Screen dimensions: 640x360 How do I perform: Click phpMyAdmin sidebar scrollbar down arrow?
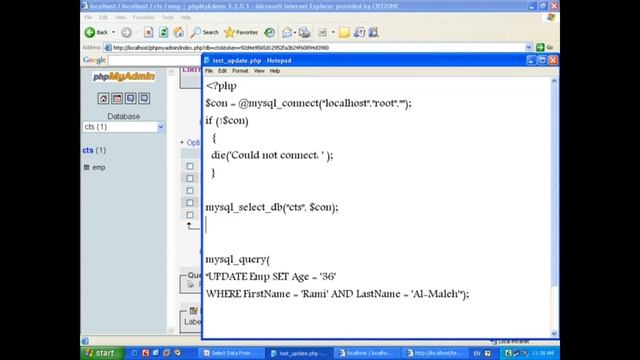point(171,330)
